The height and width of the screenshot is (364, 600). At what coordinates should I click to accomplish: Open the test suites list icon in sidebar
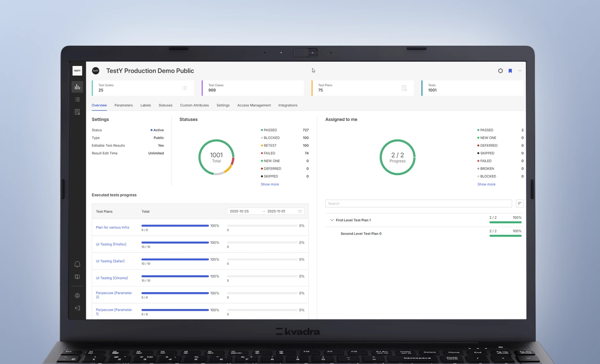[77, 99]
